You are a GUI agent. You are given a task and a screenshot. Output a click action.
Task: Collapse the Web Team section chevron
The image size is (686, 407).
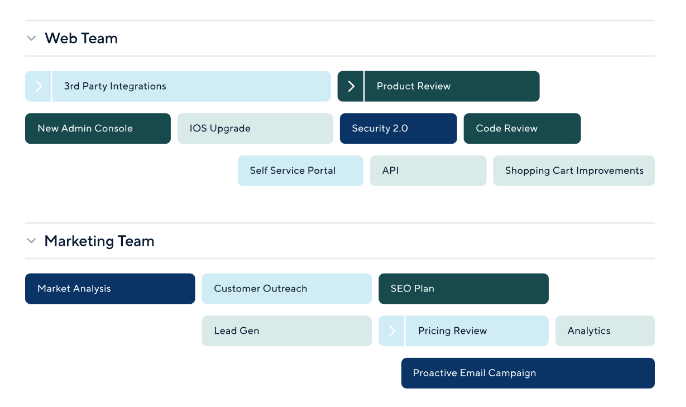[x=31, y=39]
